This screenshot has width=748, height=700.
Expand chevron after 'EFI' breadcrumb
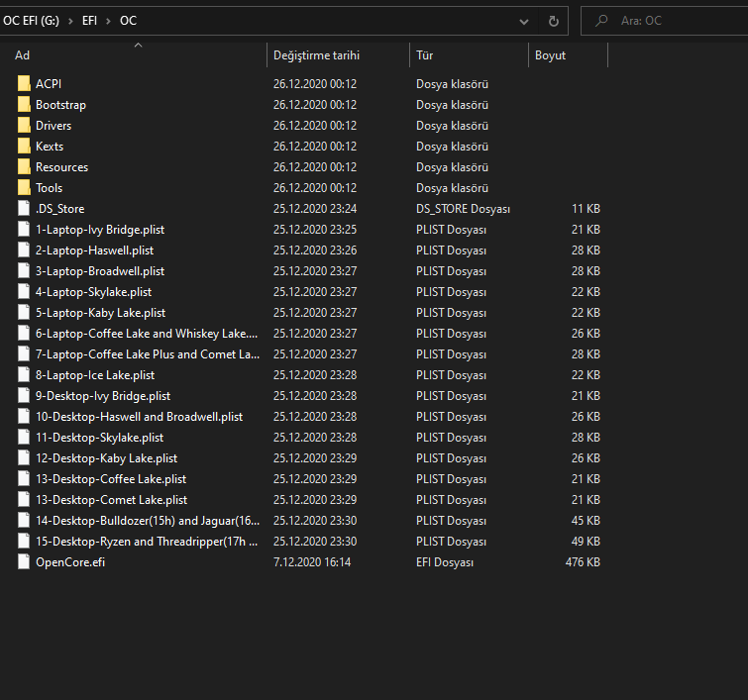click(108, 21)
